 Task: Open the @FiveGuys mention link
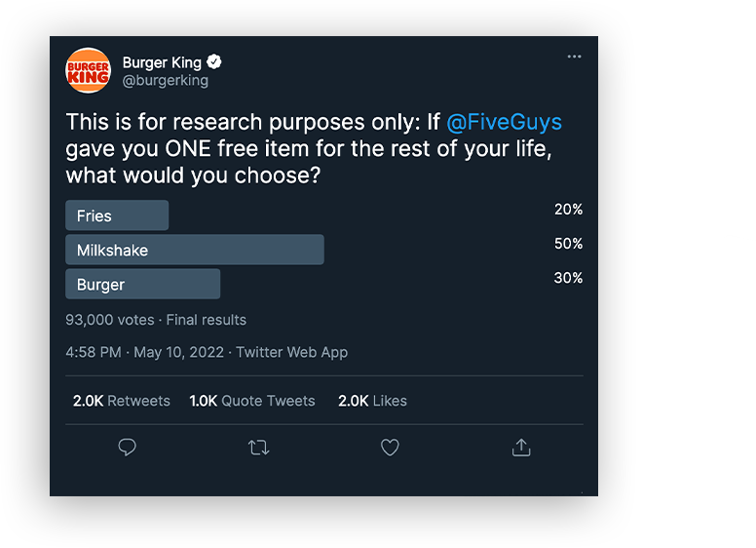click(504, 122)
